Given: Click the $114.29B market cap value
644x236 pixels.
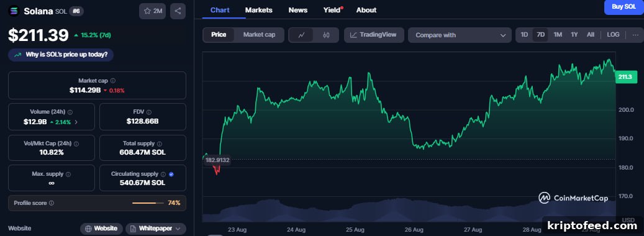Looking at the screenshot, I should (85, 90).
